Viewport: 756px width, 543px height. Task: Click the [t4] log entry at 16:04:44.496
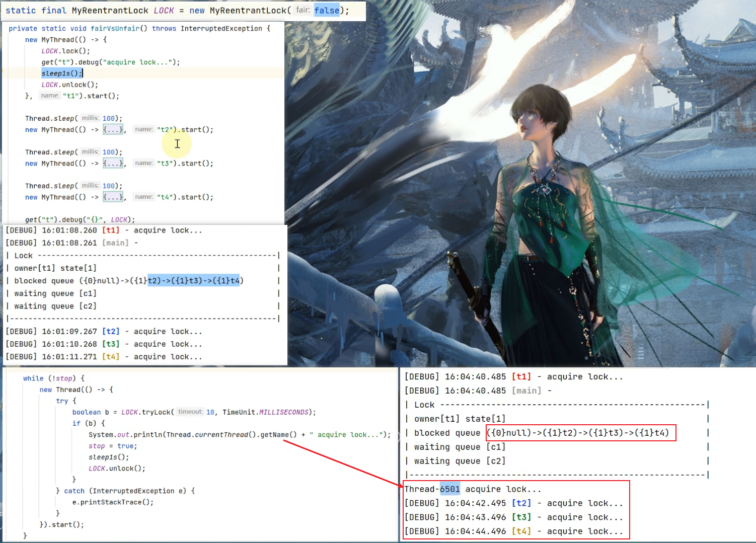click(x=521, y=531)
